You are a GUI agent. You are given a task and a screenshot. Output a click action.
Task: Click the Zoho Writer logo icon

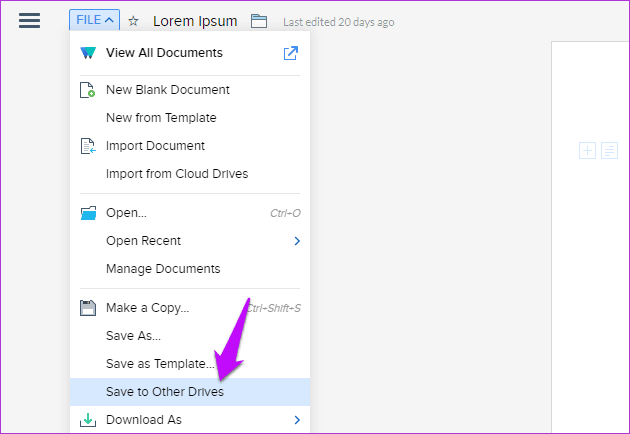click(x=88, y=53)
